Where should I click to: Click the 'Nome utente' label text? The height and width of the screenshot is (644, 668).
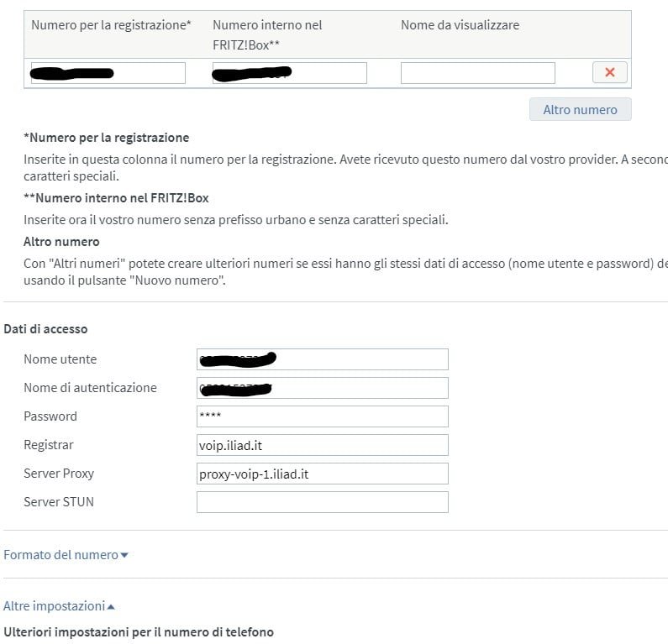click(60, 359)
